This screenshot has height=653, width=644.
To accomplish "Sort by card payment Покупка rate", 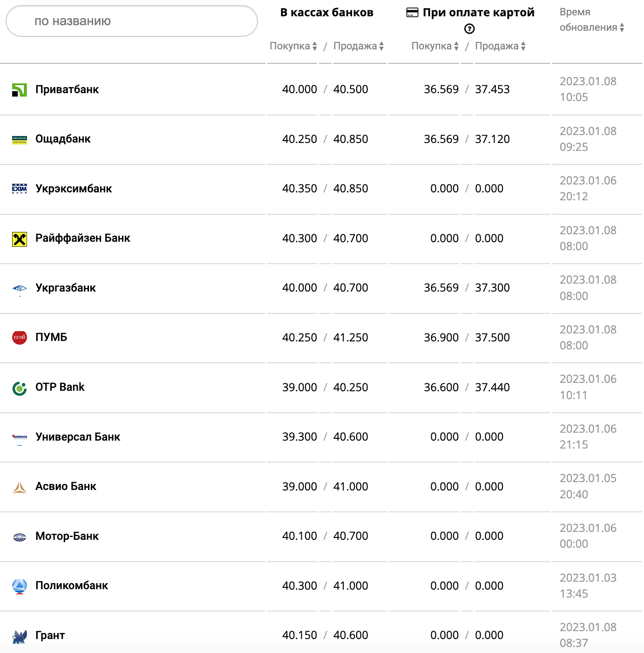I will click(x=435, y=46).
